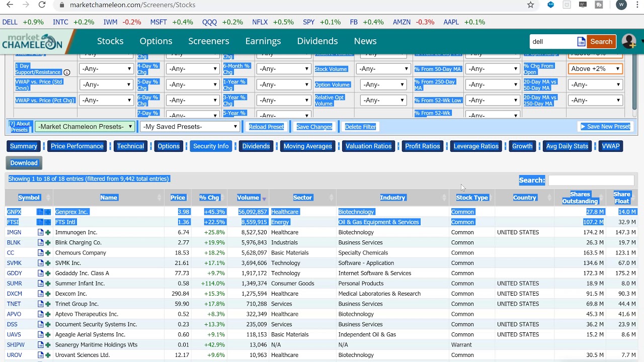This screenshot has height=362, width=644.
Task: Open the report document icon for SUMR
Action: (x=41, y=284)
